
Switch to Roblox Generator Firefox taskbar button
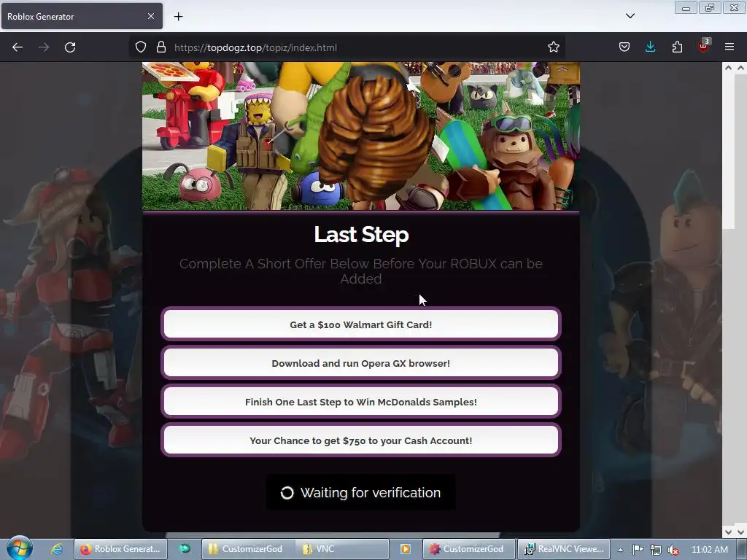click(x=121, y=549)
